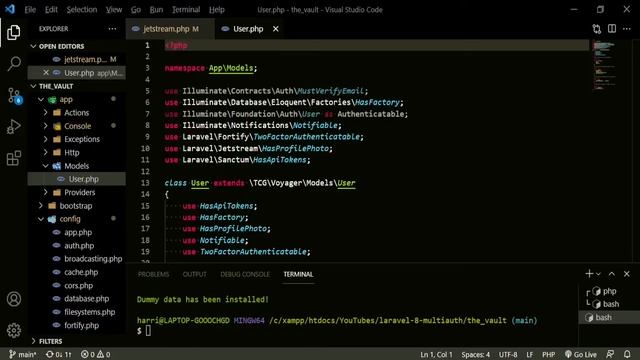Viewport: 640px width, 360px height.
Task: Select the highlighted bash terminal
Action: tap(609, 317)
